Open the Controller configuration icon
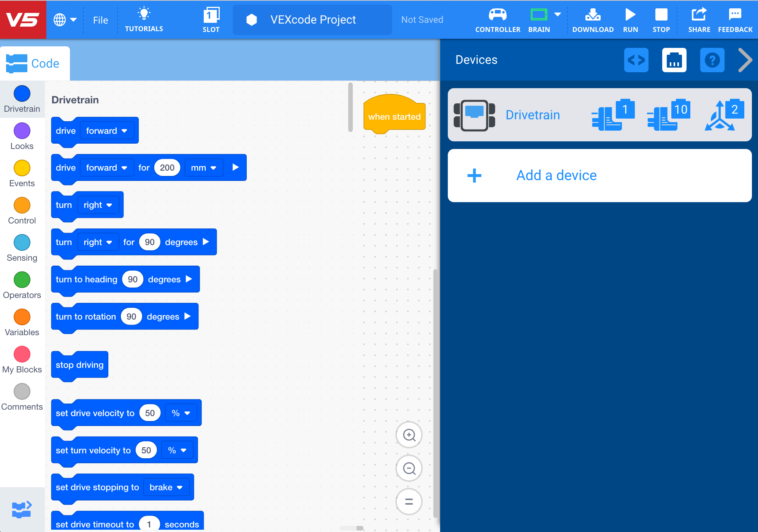Viewport: 758px width, 532px height. pyautogui.click(x=498, y=19)
